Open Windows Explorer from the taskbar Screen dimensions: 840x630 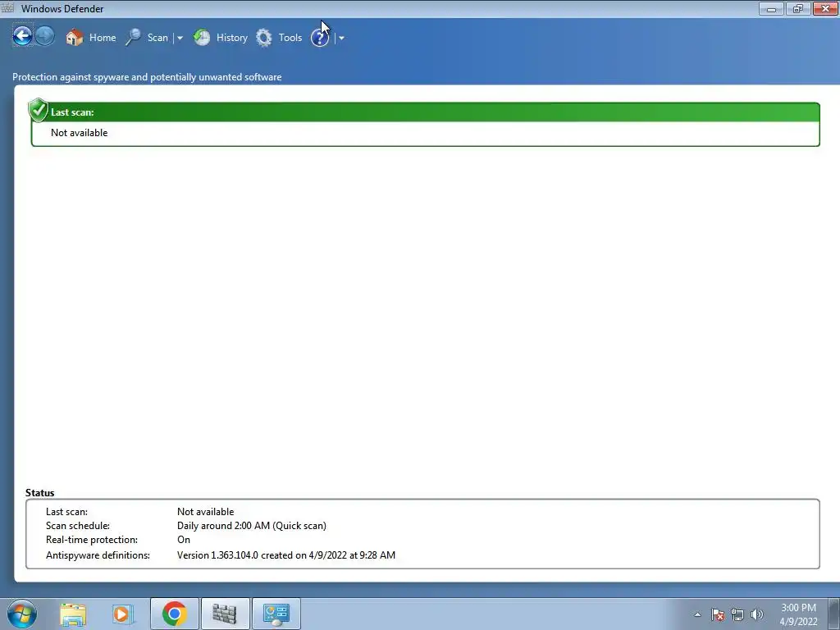(73, 614)
